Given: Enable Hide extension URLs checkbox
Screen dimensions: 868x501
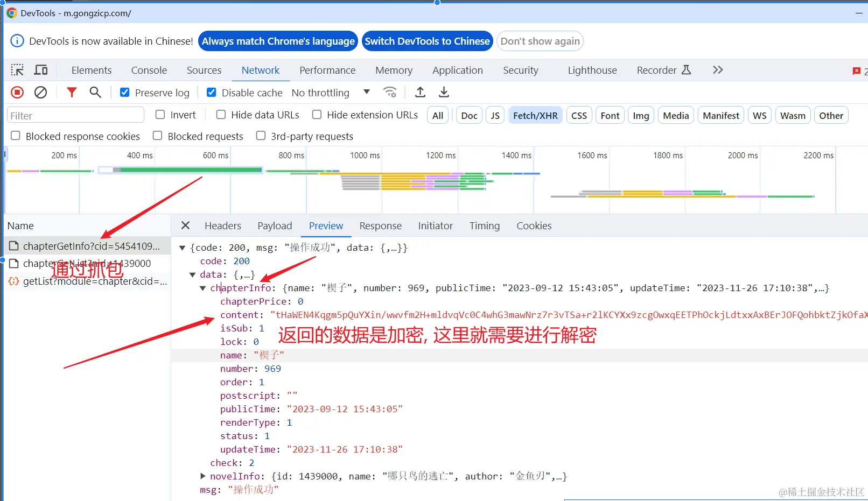Looking at the screenshot, I should click(317, 115).
